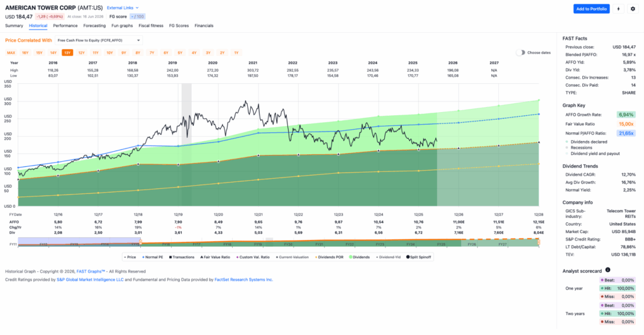Set chart to 2Y range
644x335 pixels.
coord(222,53)
